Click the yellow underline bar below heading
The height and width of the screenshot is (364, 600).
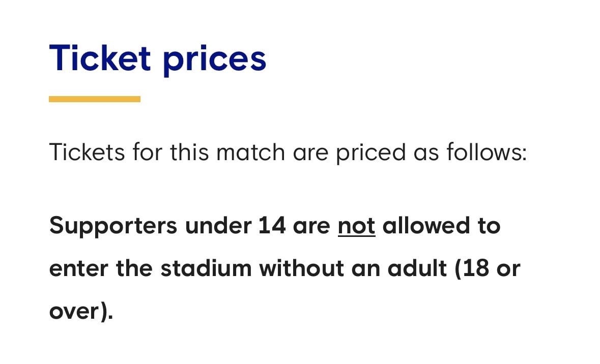(x=94, y=99)
